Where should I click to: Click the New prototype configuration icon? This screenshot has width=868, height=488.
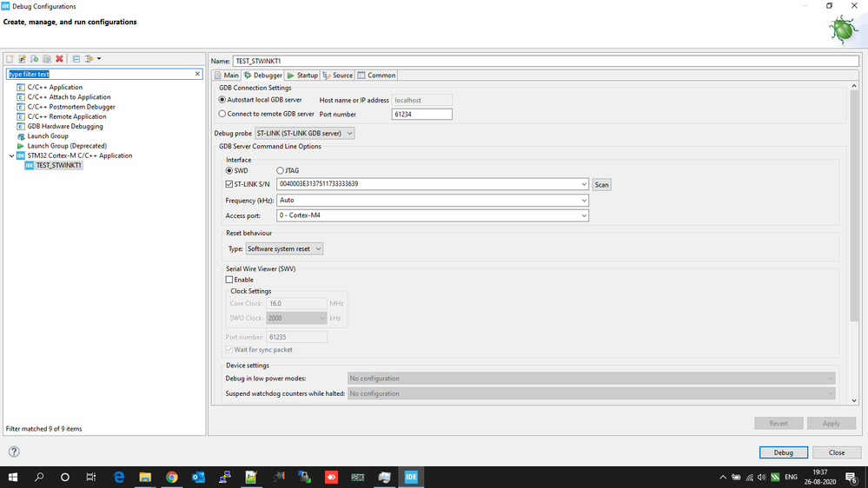pyautogui.click(x=22, y=59)
